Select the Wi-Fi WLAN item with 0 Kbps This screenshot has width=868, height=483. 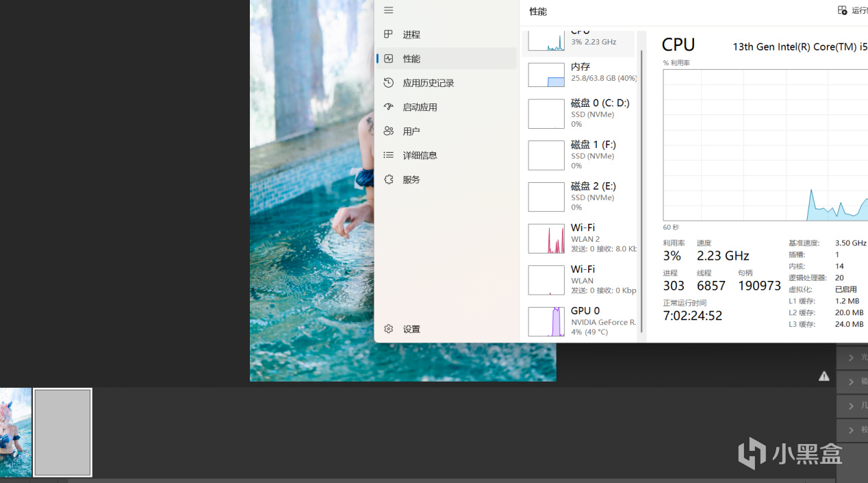point(578,280)
